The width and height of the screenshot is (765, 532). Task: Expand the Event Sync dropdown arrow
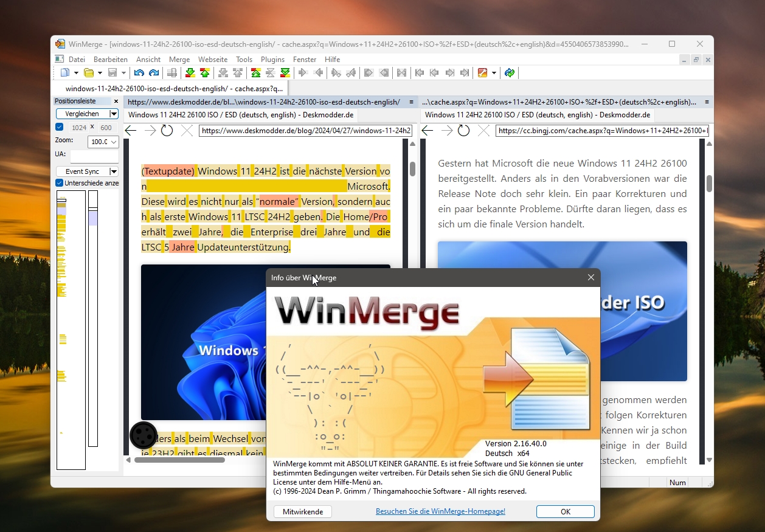114,171
